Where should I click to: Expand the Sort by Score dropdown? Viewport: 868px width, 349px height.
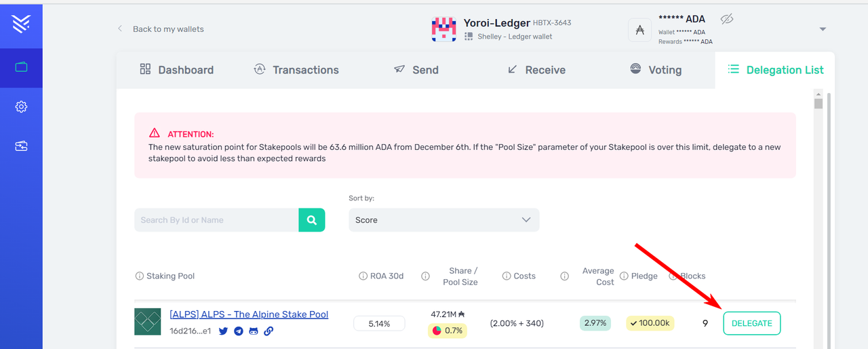[x=444, y=220]
